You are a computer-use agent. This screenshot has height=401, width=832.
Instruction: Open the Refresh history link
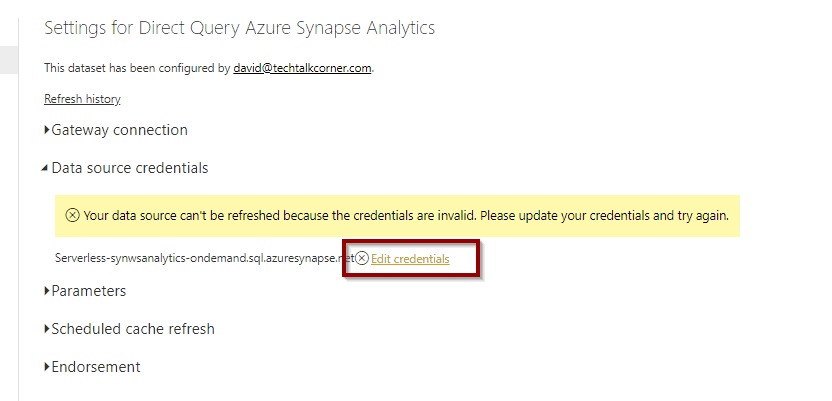coord(82,99)
